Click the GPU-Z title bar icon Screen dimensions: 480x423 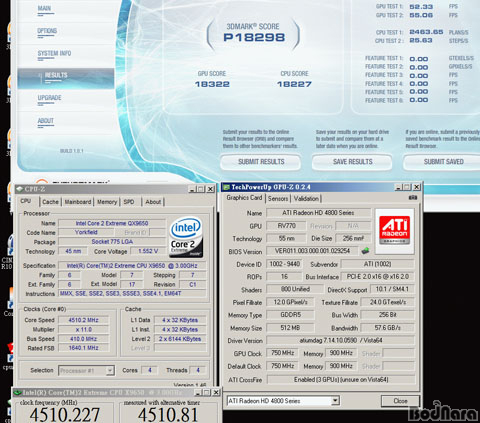tap(227, 187)
